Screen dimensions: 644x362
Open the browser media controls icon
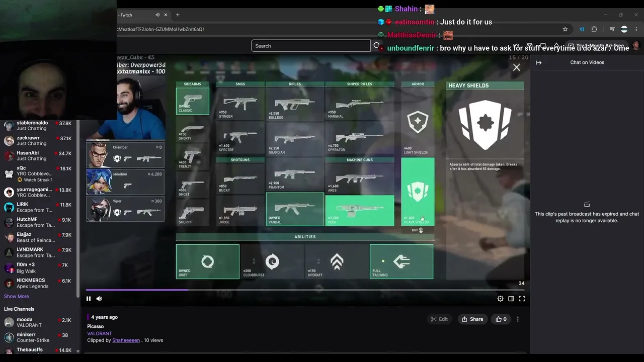pyautogui.click(x=612, y=29)
